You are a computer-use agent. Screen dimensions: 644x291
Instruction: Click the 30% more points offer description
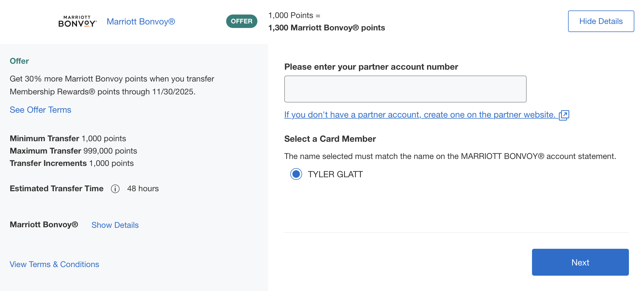[112, 85]
